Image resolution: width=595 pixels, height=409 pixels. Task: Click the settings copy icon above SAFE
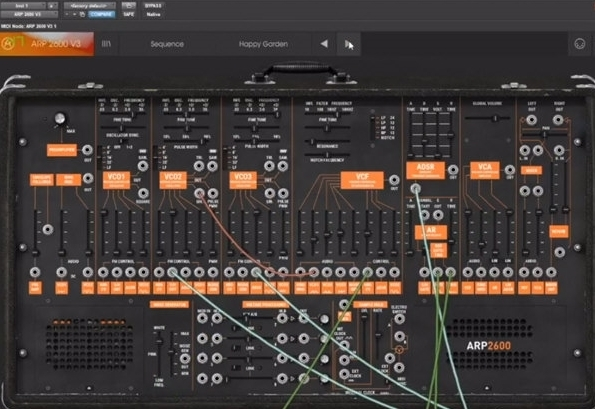tap(129, 6)
